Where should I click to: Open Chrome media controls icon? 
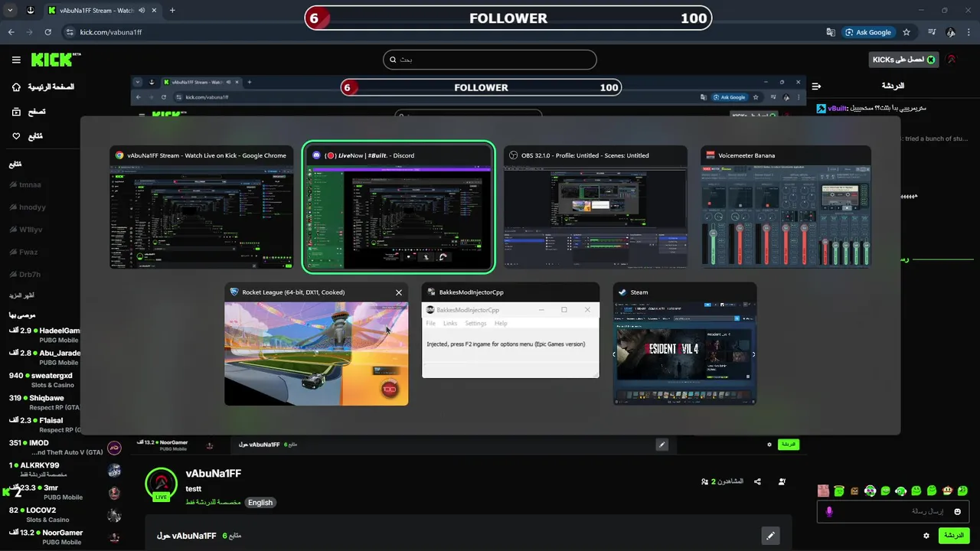coord(932,32)
